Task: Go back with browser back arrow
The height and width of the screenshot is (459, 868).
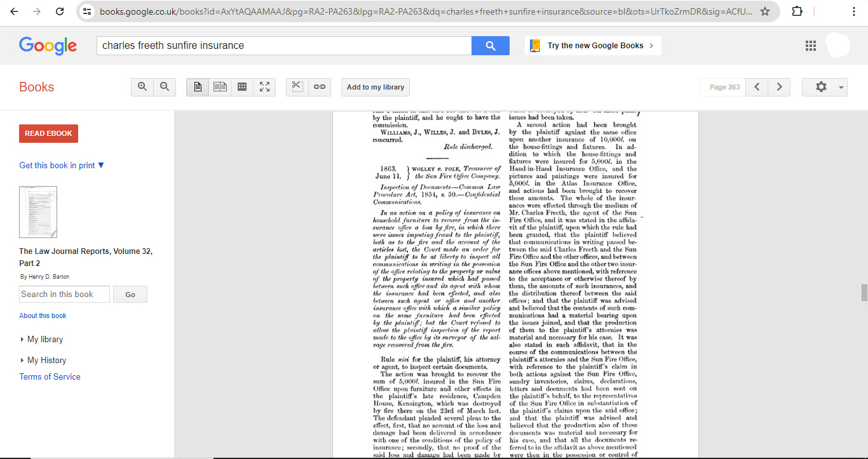Action: 14,11
